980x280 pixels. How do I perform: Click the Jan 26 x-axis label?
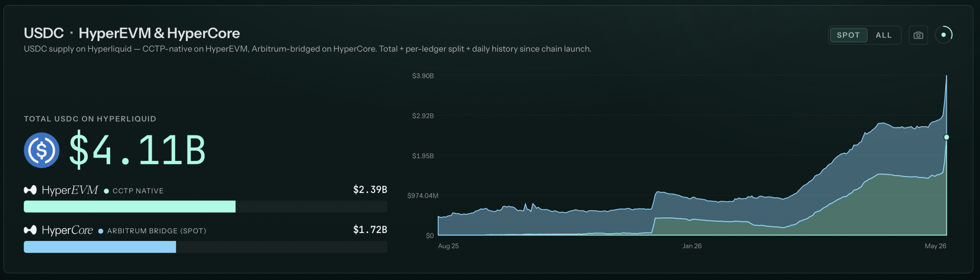[x=692, y=246]
